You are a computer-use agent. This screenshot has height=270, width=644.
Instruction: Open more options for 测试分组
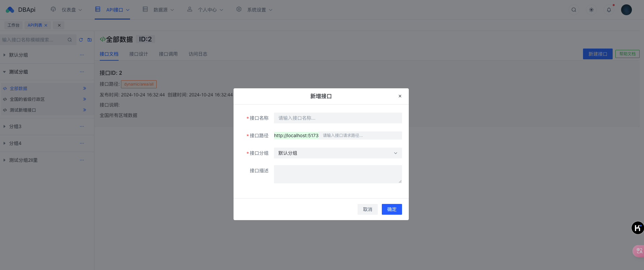pos(82,72)
